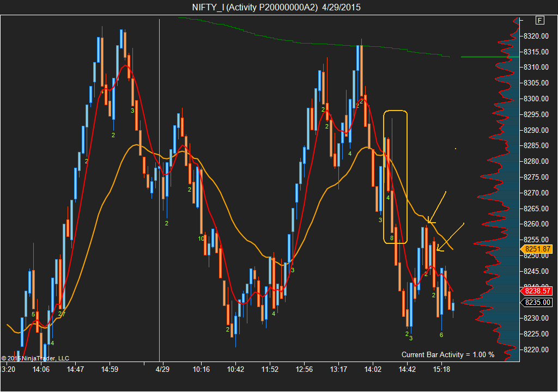The width and height of the screenshot is (558, 392).
Task: Click the 8310.00 price axis label
Action: (x=536, y=67)
